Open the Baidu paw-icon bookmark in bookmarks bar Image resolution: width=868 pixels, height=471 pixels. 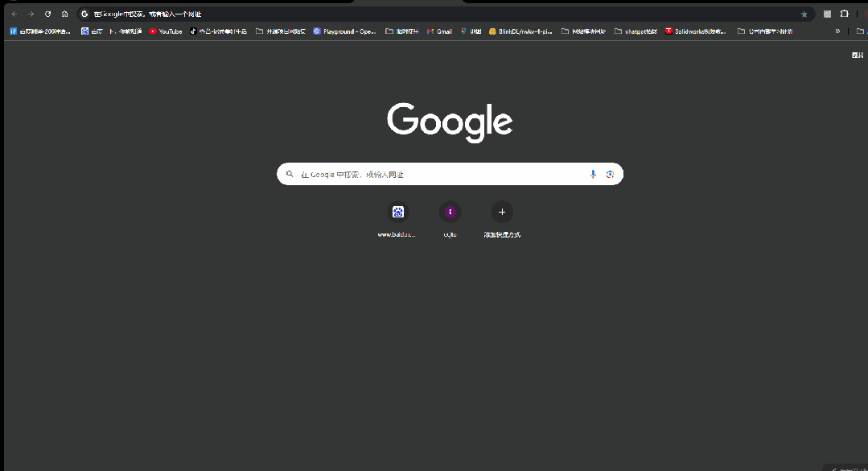click(x=92, y=31)
